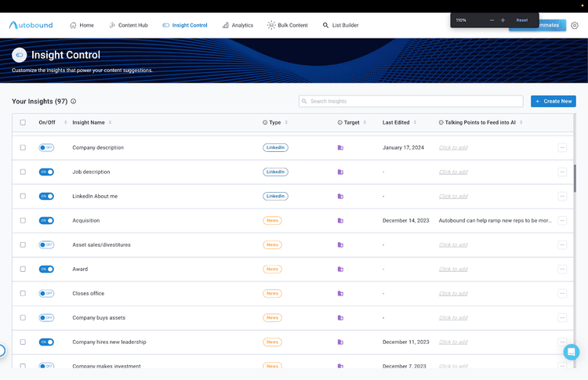This screenshot has width=588, height=380.
Task: Open more options for Company description row
Action: pos(562,147)
